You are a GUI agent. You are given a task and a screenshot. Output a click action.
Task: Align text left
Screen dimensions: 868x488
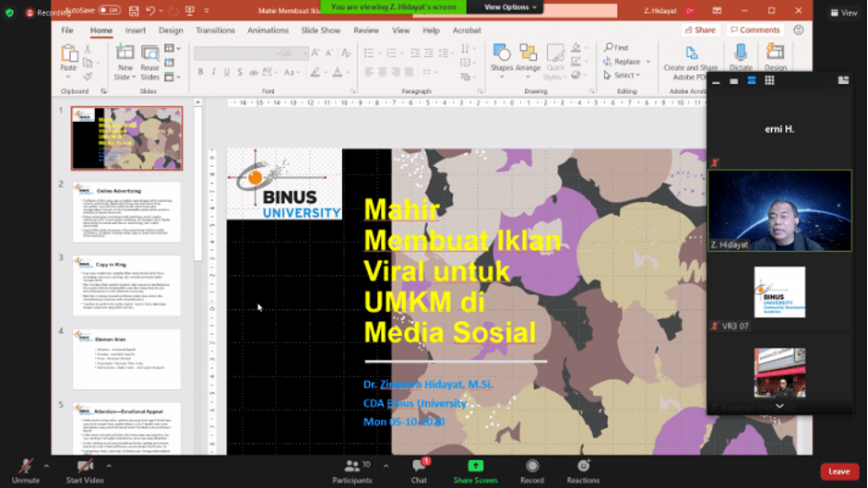(x=369, y=72)
